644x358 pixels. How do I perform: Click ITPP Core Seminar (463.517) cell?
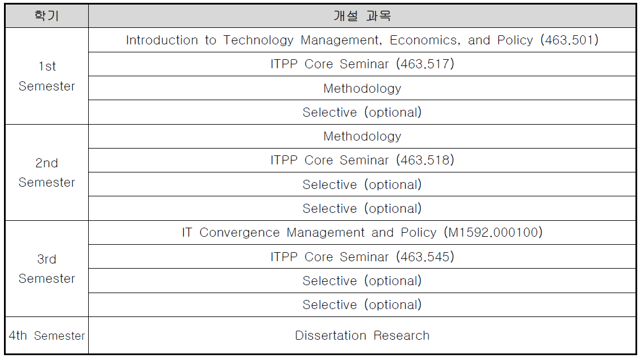[362, 64]
